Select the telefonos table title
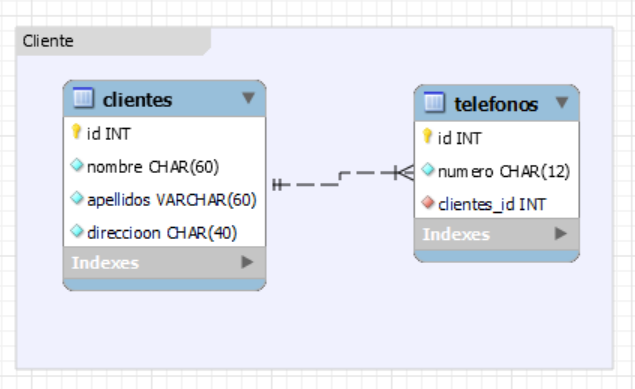This screenshot has width=635, height=389. click(x=496, y=104)
